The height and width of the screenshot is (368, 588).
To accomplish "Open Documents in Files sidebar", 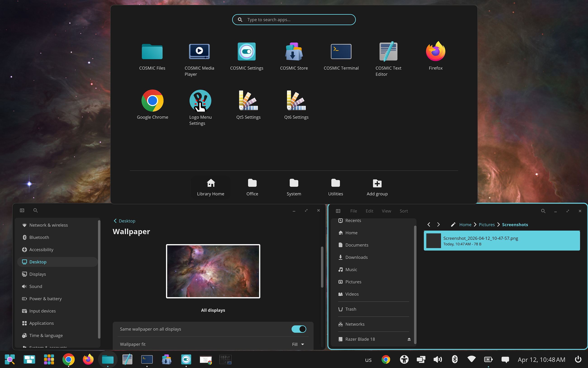I will click(373, 245).
